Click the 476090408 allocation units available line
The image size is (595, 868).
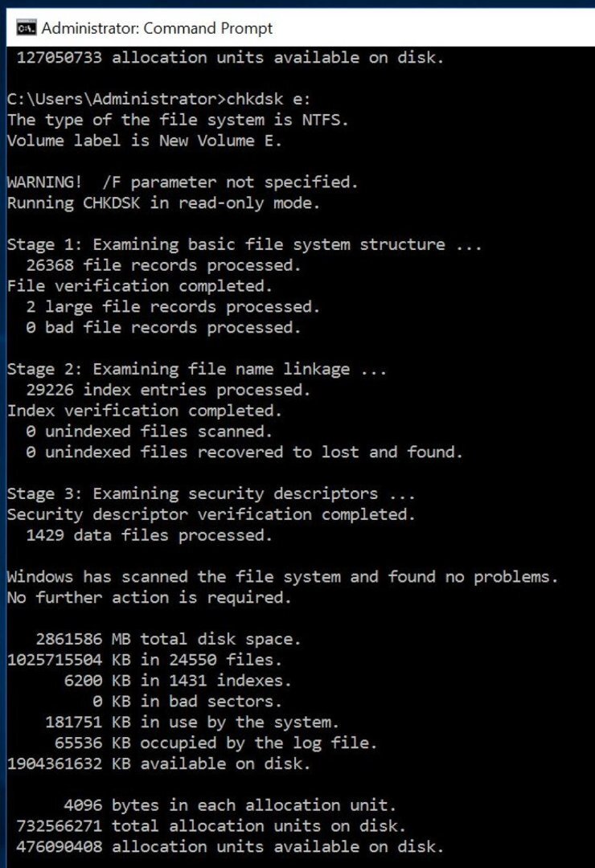[230, 846]
